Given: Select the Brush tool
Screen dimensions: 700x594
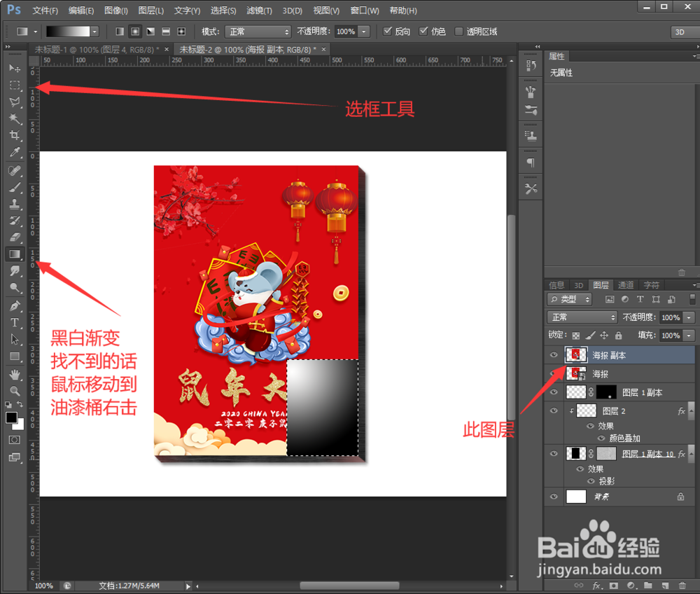Looking at the screenshot, I should (x=15, y=188).
